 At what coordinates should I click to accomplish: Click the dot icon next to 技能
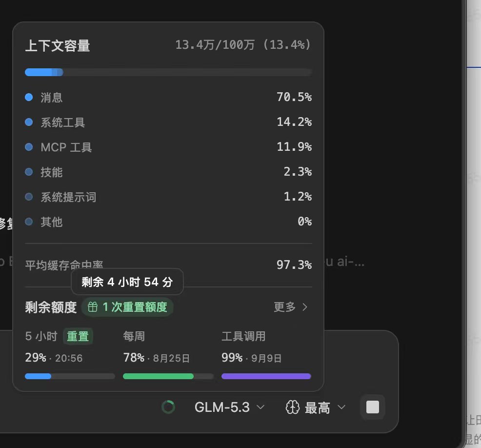(29, 172)
